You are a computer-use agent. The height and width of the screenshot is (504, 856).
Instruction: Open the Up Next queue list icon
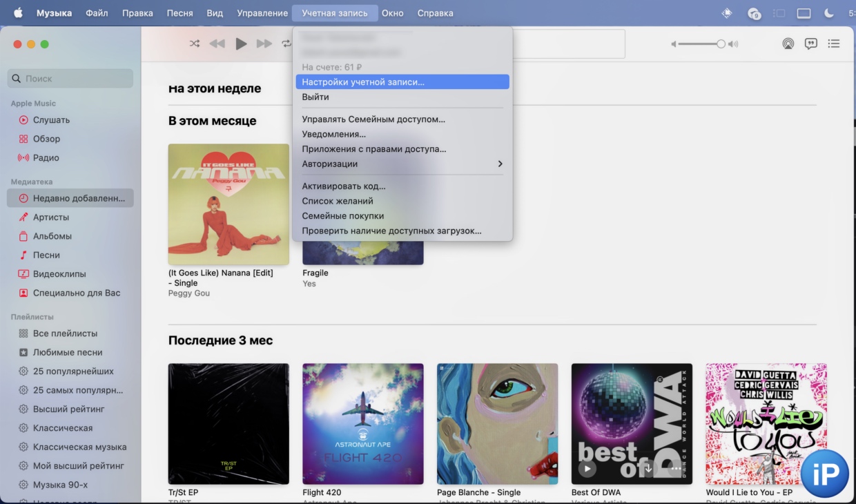834,43
